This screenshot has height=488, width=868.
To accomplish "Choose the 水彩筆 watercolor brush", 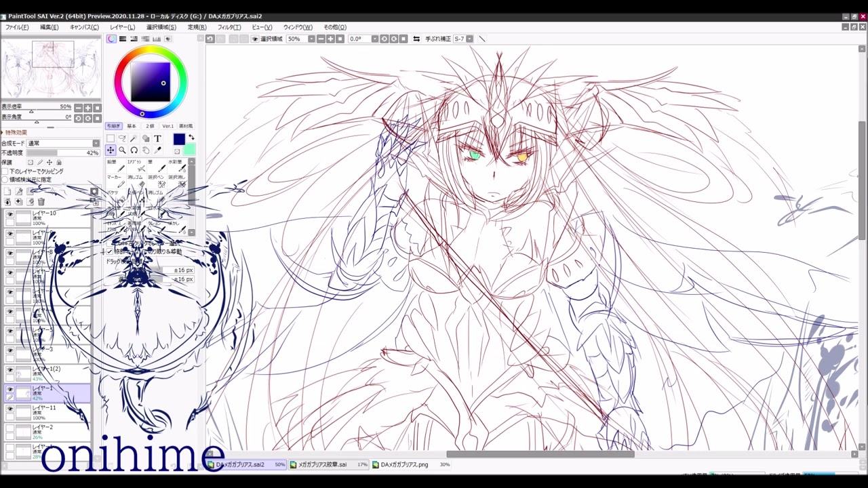I will (x=176, y=166).
